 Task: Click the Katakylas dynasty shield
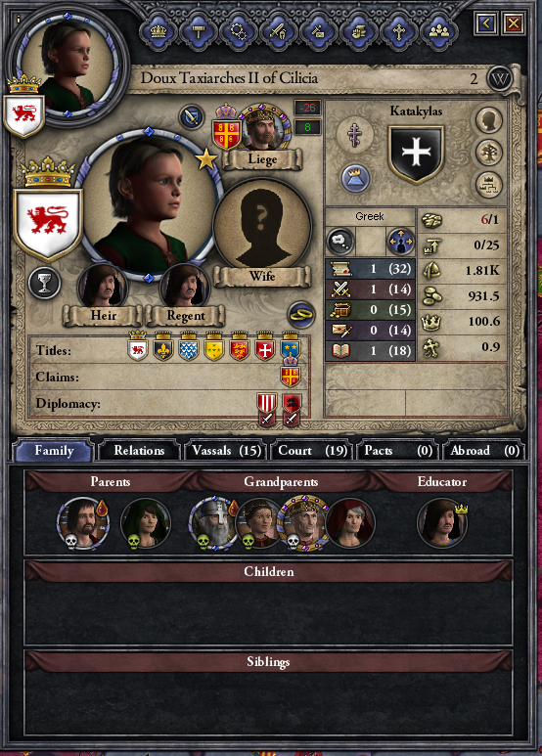pyautogui.click(x=416, y=155)
